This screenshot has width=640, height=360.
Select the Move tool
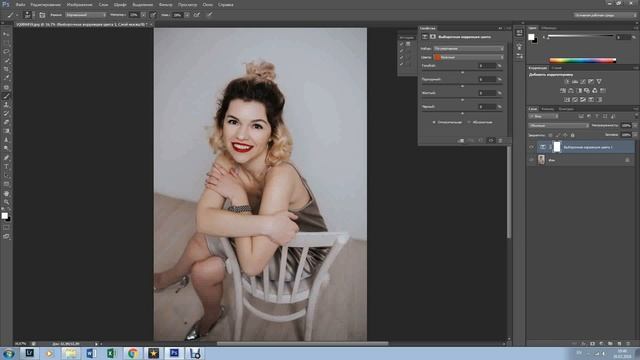pyautogui.click(x=6, y=34)
